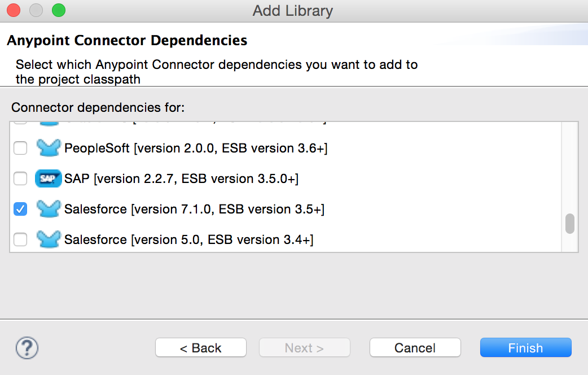Cancel the Add Library dialog
Image resolution: width=588 pixels, height=375 pixels.
[415, 348]
